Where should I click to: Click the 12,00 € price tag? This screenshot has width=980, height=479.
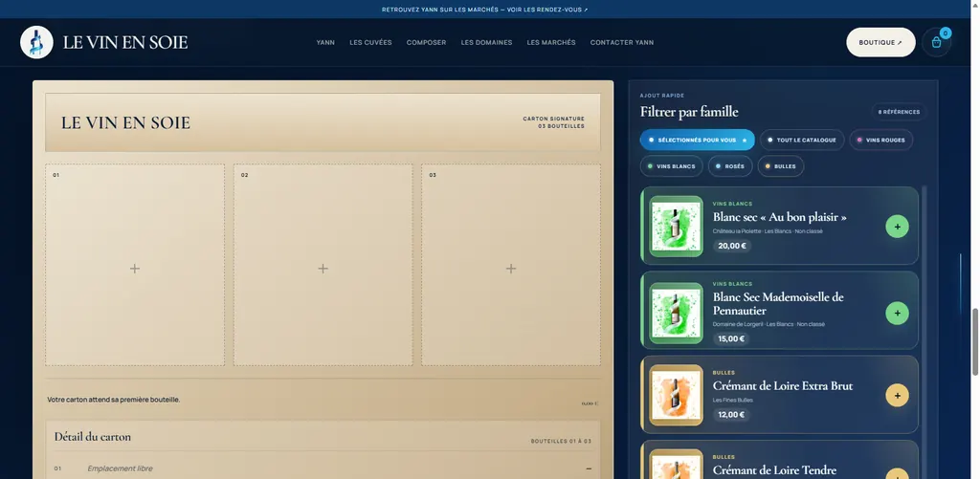731,415
